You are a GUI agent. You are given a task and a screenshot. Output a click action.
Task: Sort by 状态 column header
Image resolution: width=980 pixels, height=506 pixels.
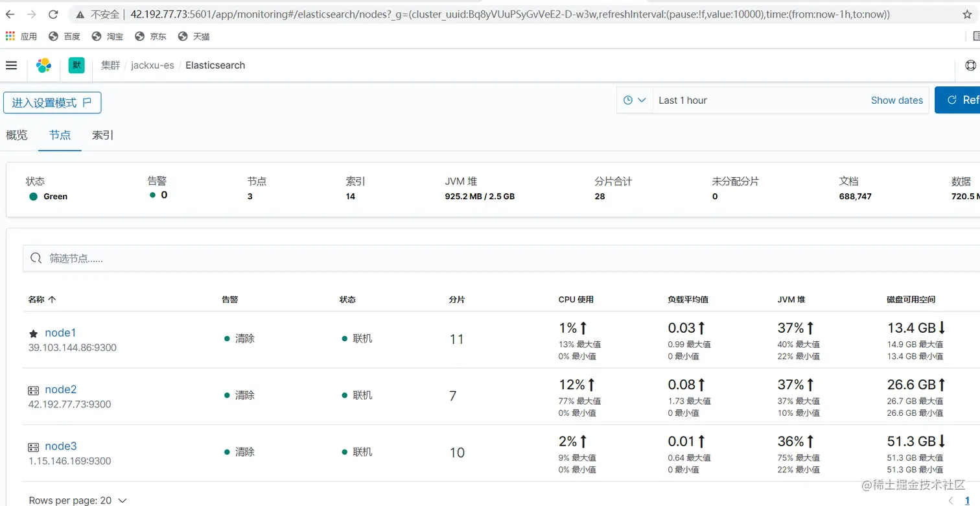(x=347, y=300)
